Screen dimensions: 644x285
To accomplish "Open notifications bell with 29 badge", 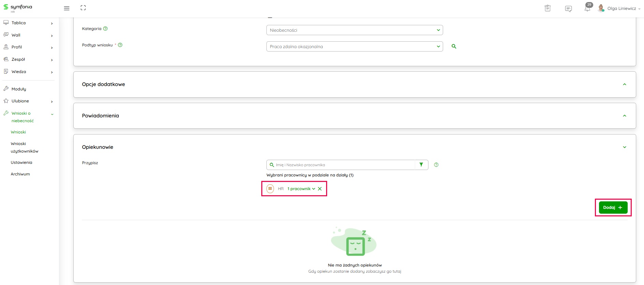I will click(x=587, y=8).
